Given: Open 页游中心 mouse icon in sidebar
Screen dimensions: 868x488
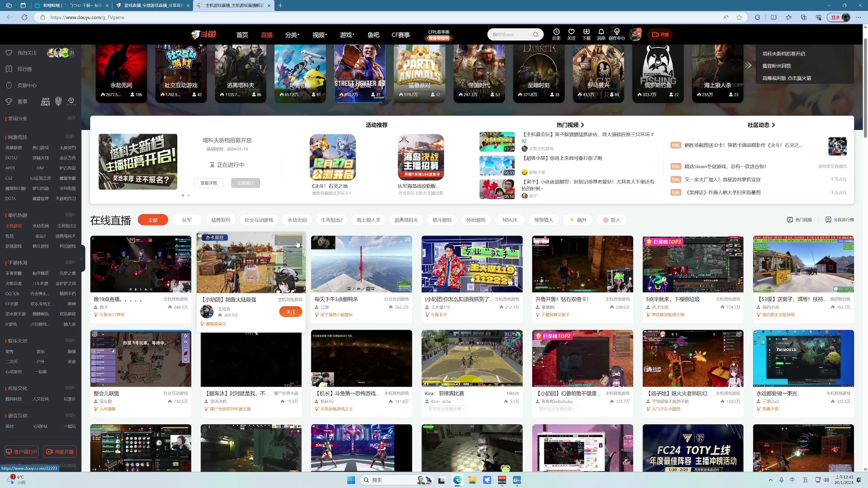Looking at the screenshot, I should click(9, 85).
